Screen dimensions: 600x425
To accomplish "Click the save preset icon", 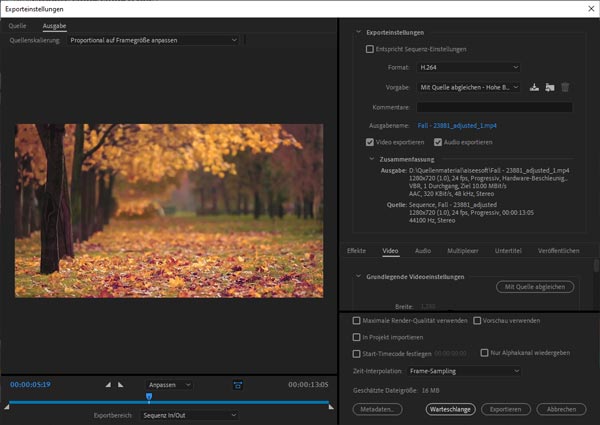I will [534, 88].
